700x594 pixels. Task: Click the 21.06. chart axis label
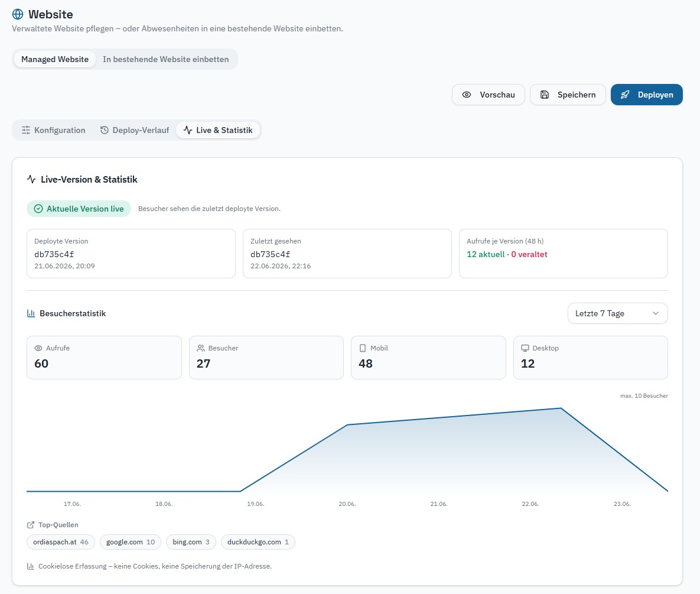pos(439,504)
